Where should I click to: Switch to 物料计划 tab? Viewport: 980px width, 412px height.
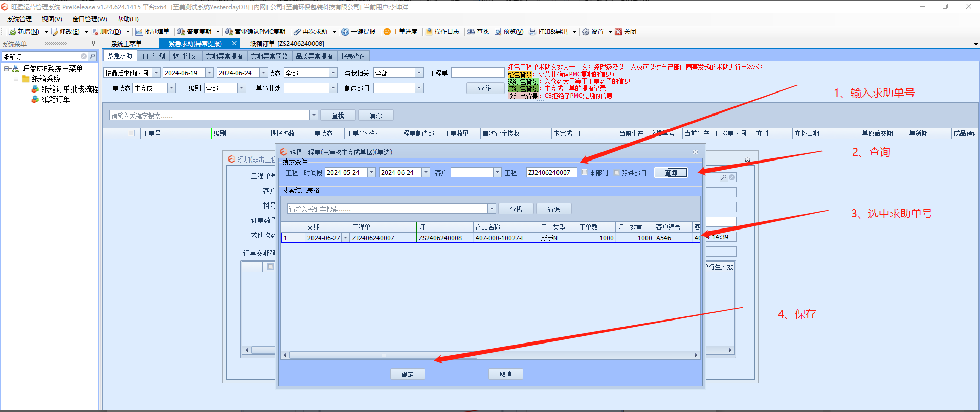[185, 56]
